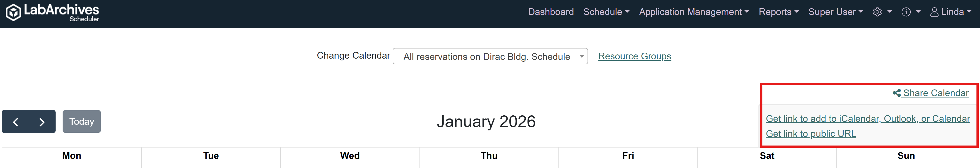Open the Super User menu
Image resolution: width=980 pixels, height=168 pixels.
click(835, 12)
